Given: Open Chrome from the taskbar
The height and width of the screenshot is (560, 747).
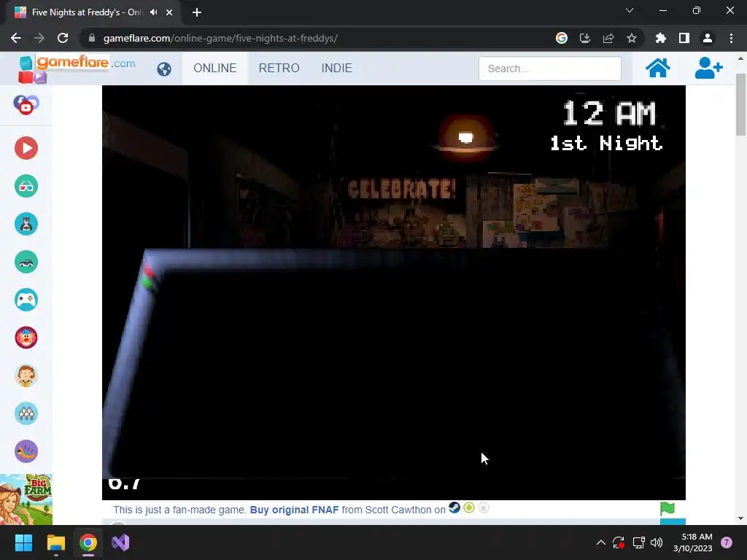Looking at the screenshot, I should coord(88,542).
